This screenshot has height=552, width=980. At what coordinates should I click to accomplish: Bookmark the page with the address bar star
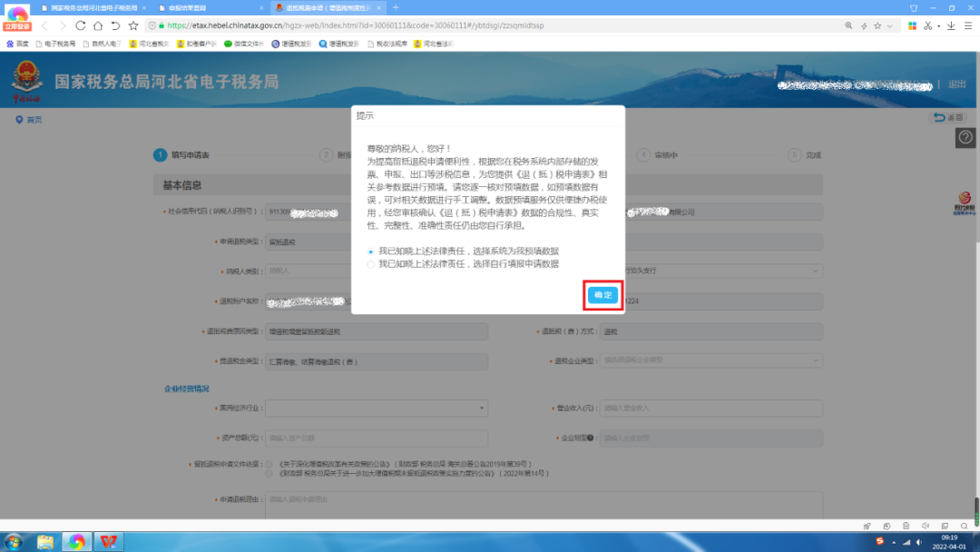(877, 25)
